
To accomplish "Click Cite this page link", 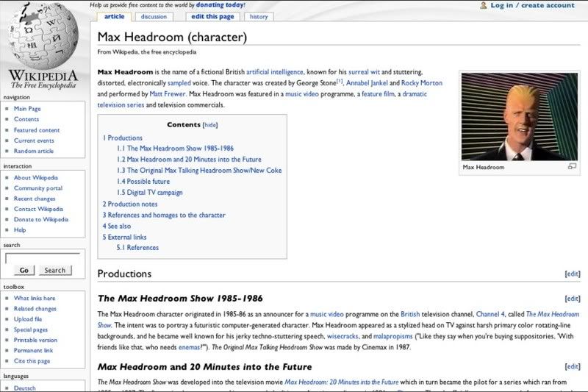I will pyautogui.click(x=32, y=361).
